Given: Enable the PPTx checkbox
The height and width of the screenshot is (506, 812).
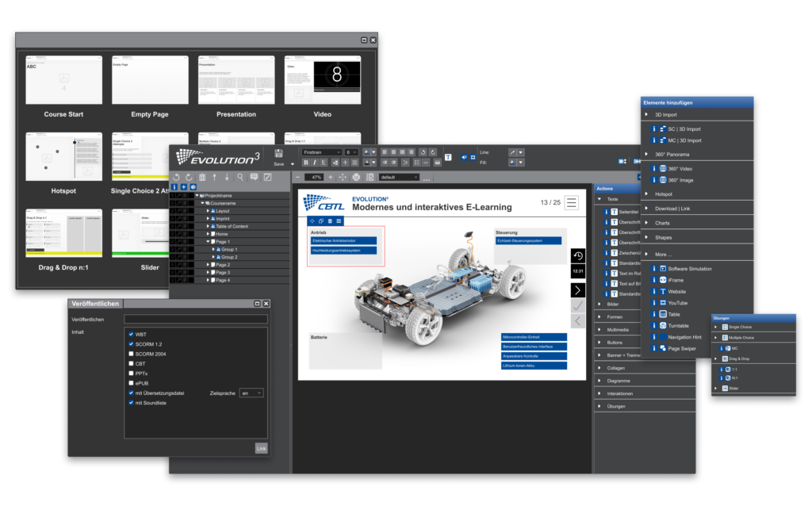Looking at the screenshot, I should pos(131,374).
